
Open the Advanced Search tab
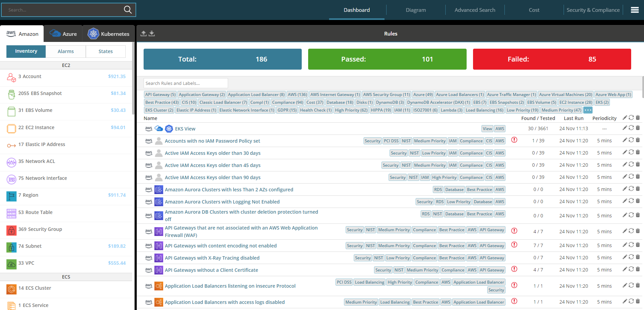(x=475, y=10)
